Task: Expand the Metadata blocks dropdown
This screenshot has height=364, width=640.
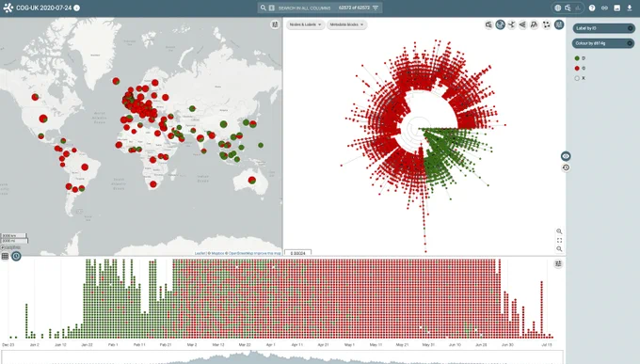Action: (x=346, y=24)
